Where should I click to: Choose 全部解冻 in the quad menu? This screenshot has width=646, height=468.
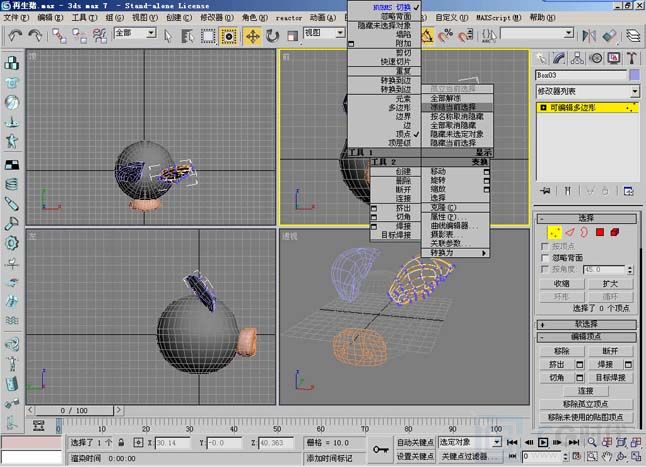pos(457,98)
